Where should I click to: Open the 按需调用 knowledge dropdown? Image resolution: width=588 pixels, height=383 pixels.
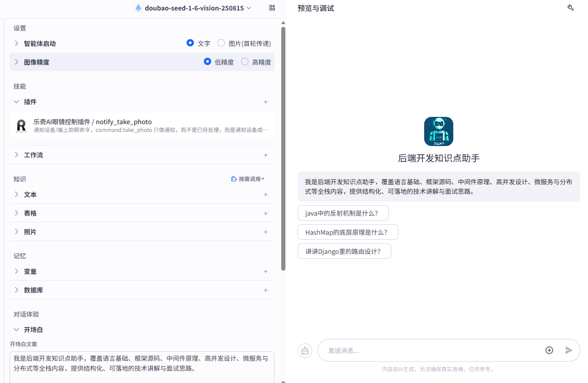(248, 179)
